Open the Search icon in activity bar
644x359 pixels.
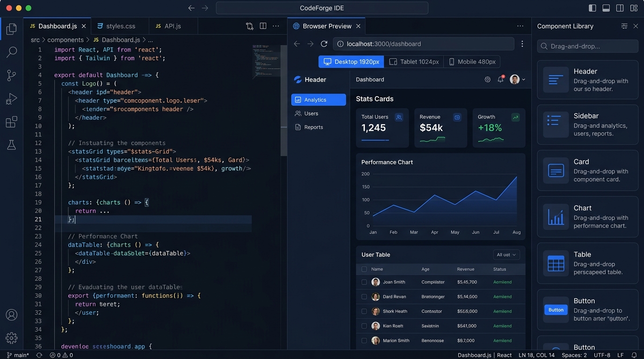[11, 52]
